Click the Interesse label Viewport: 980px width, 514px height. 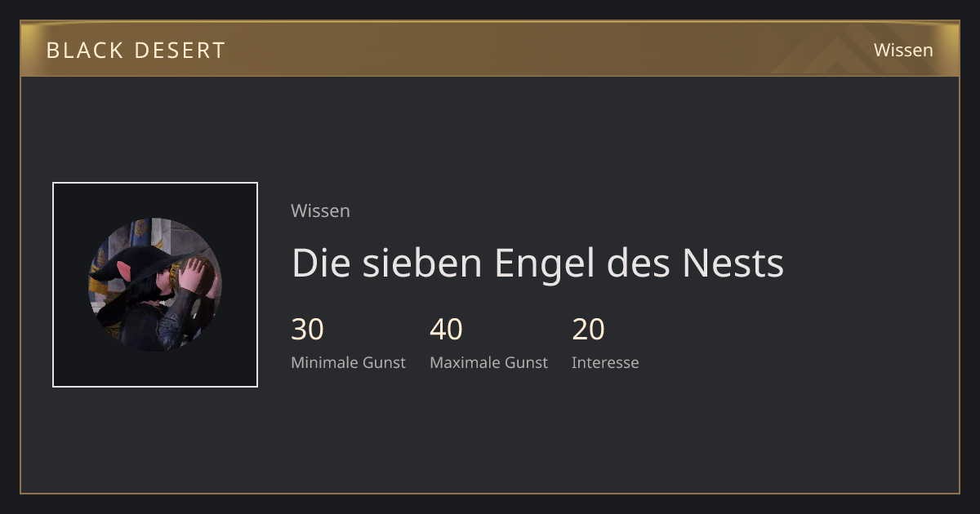[605, 362]
